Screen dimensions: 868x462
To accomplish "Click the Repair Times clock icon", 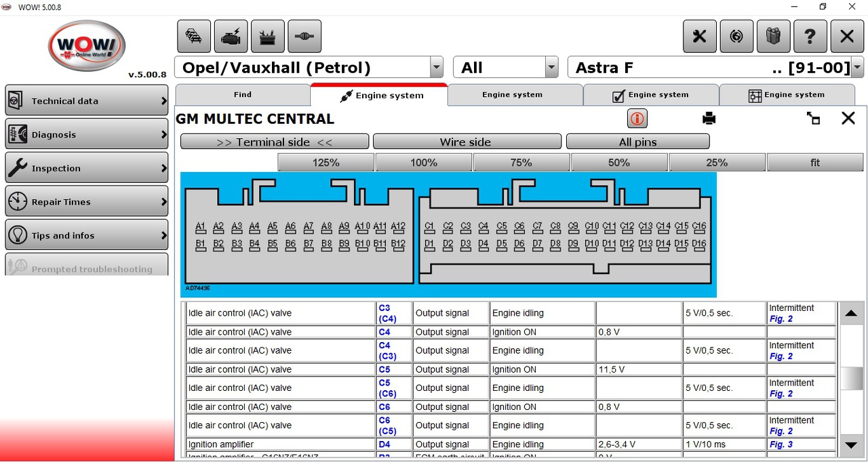I will point(18,202).
